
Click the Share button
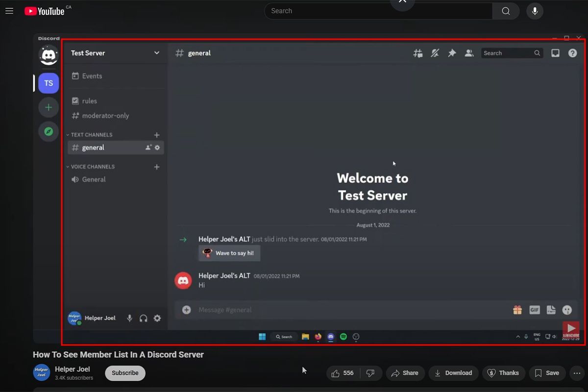[x=405, y=373]
